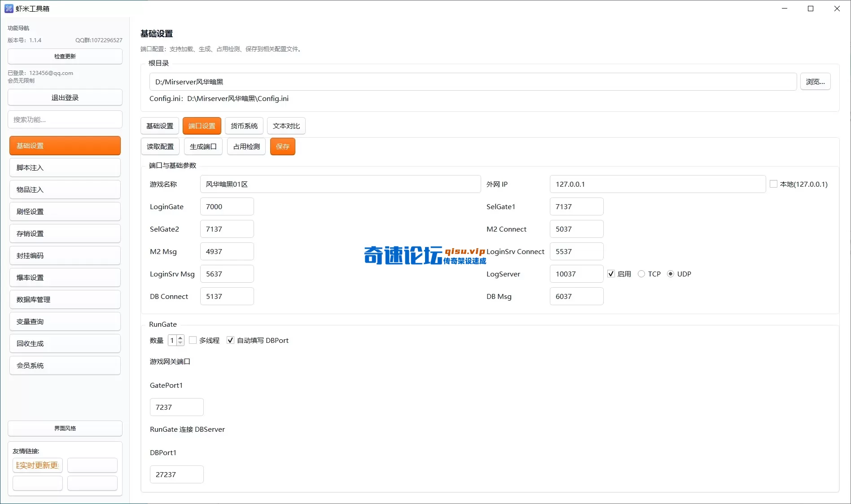Increase the RunGate quantity with up arrow
The width and height of the screenshot is (851, 504).
180,337
